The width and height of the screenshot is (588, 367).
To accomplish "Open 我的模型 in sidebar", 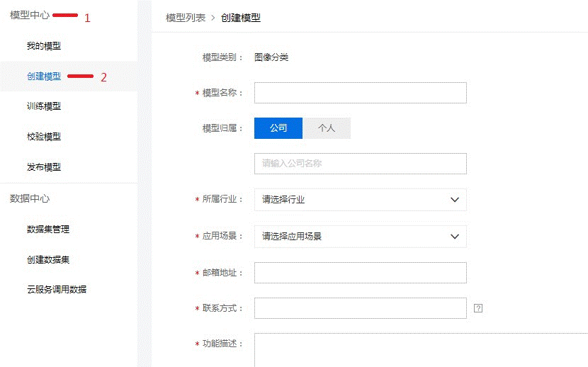I will tap(44, 46).
